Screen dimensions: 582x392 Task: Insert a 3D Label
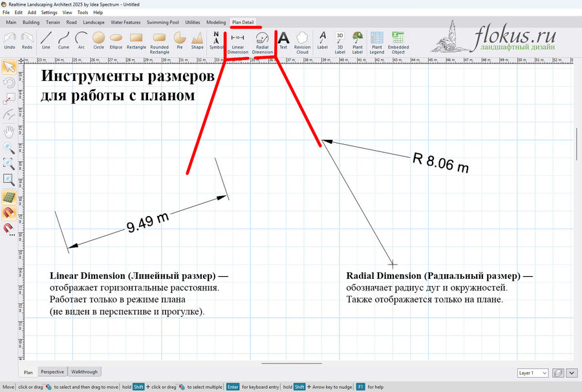click(339, 43)
